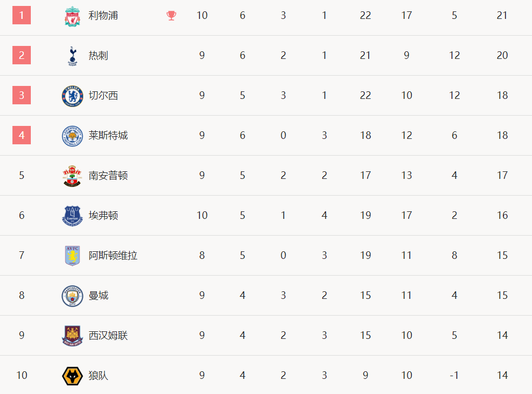Screen dimensions: 532x394
Task: Open the Chelsea club badge
Action: (72, 96)
